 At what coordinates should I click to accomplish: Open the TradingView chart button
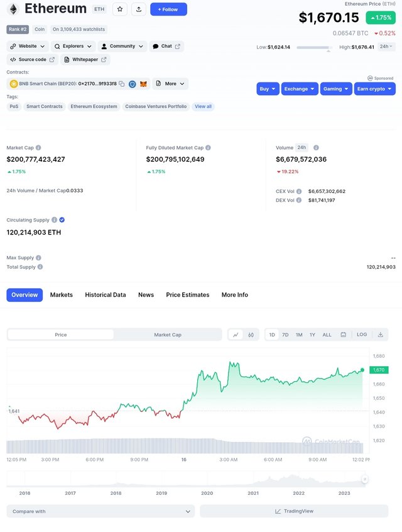[294, 511]
